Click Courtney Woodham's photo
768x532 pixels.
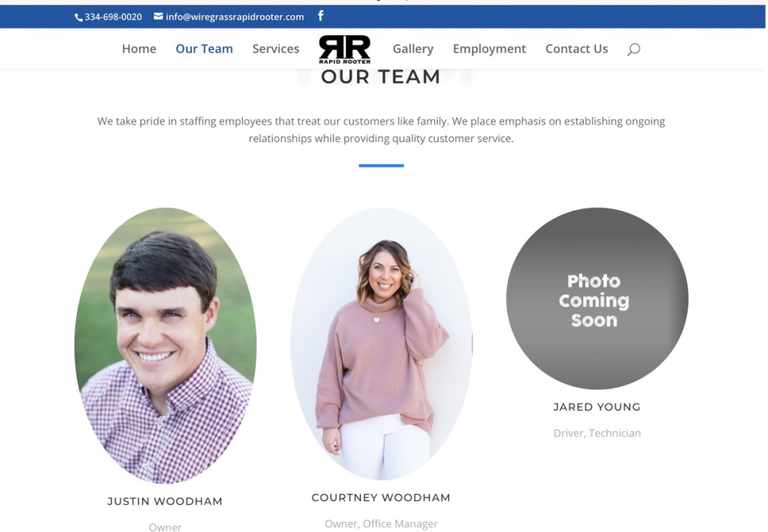[382, 344]
